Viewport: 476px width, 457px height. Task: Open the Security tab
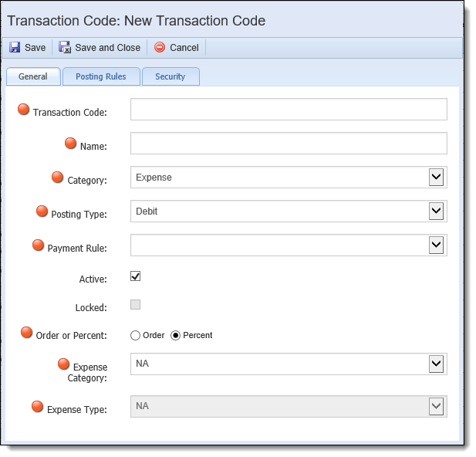tap(170, 76)
